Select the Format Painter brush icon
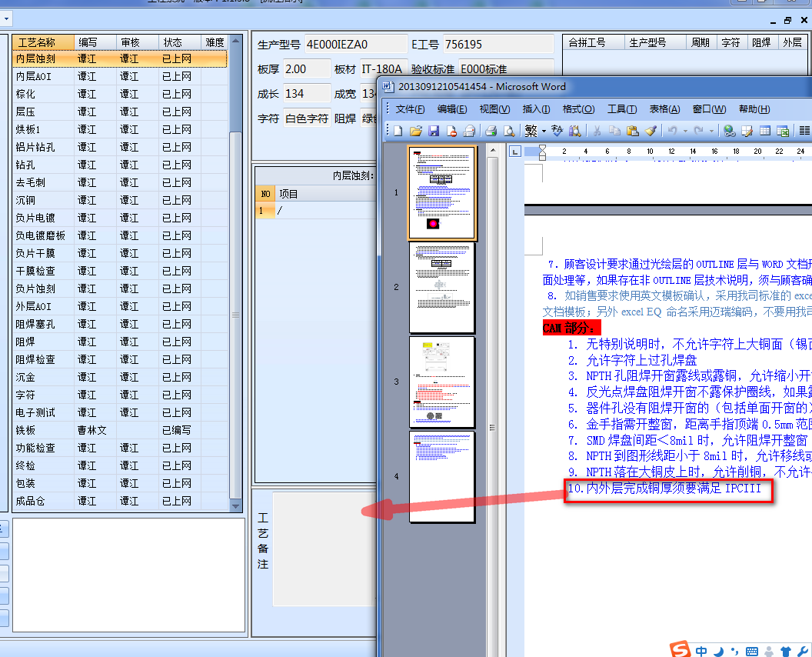This screenshot has width=812, height=657. pos(651,131)
